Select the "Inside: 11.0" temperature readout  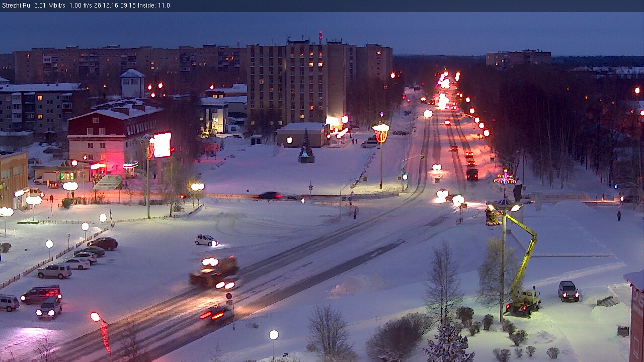tap(154, 6)
